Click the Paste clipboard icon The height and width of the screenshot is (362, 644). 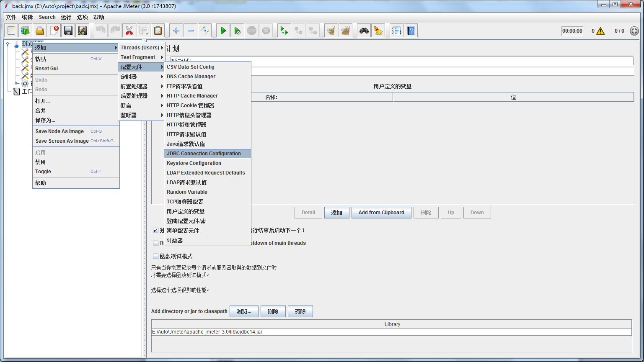coord(158,31)
